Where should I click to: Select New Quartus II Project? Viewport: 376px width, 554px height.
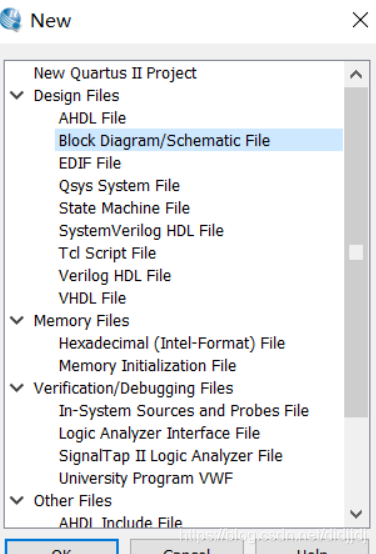pyautogui.click(x=115, y=73)
